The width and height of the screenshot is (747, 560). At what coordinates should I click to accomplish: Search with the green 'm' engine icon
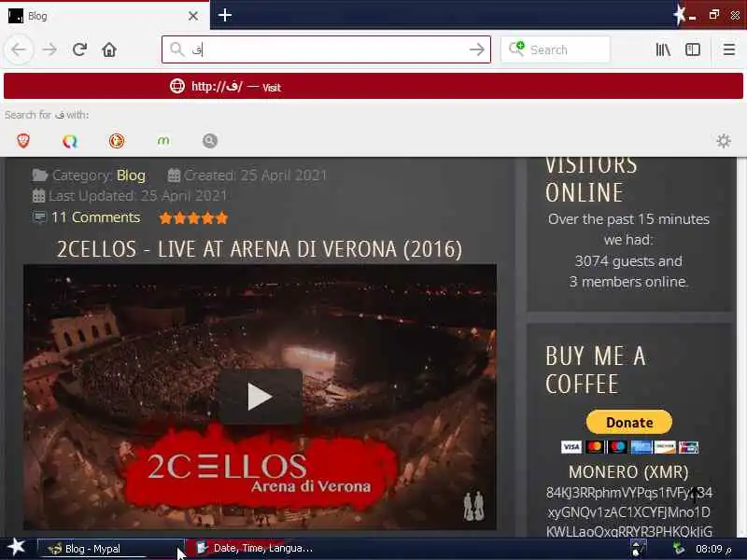[163, 141]
